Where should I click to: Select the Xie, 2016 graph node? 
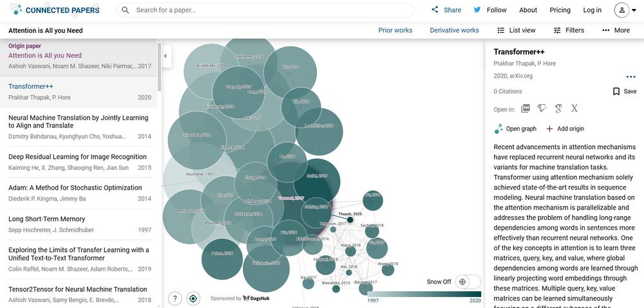coord(301,107)
